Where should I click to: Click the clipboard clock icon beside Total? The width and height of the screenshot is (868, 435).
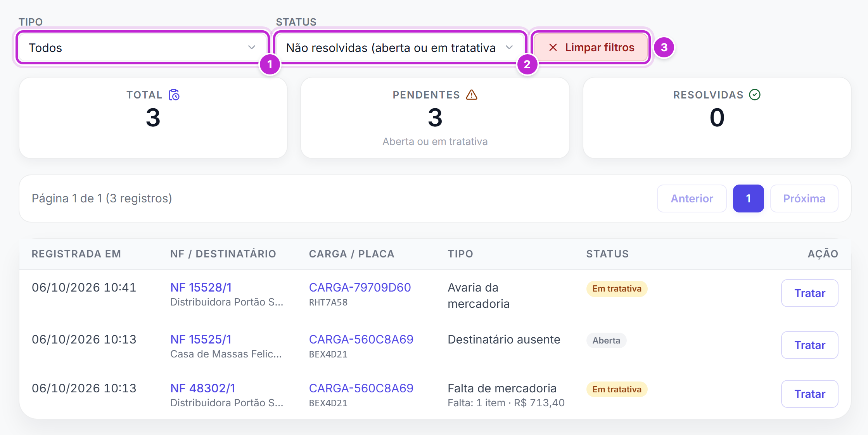[174, 95]
